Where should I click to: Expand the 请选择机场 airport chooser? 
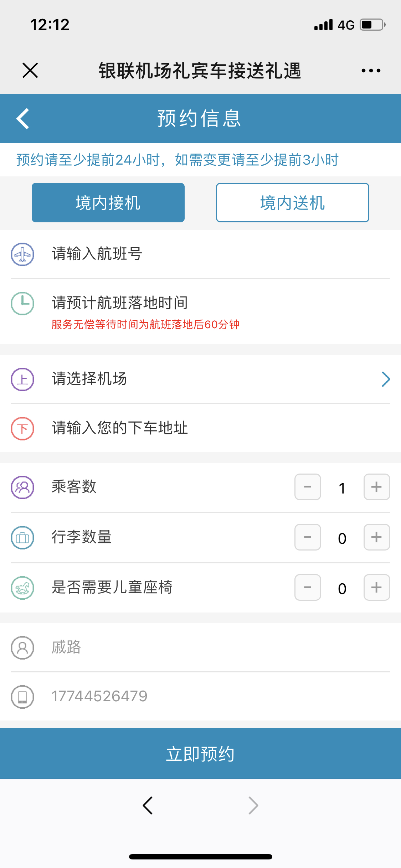(x=200, y=379)
